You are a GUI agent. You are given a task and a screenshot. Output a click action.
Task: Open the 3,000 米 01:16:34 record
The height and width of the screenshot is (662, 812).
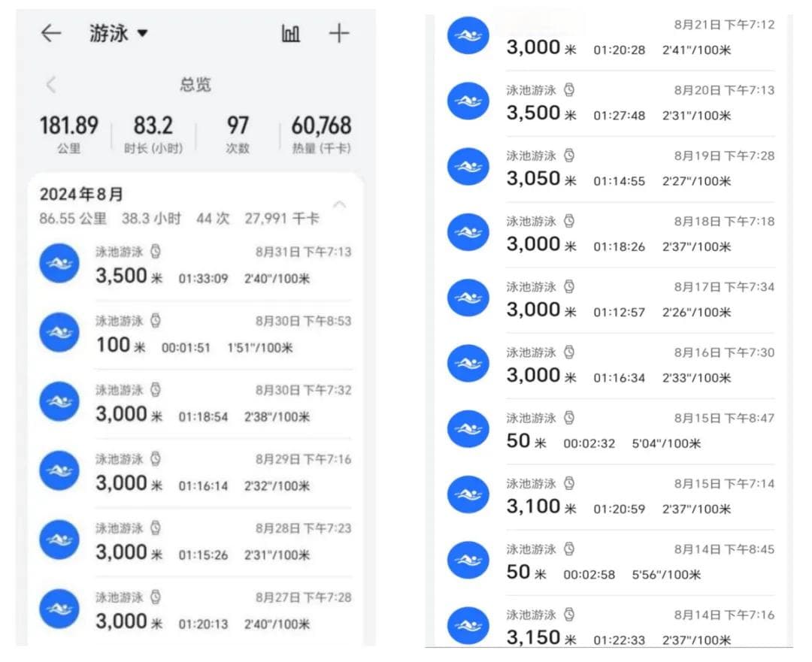coord(611,366)
